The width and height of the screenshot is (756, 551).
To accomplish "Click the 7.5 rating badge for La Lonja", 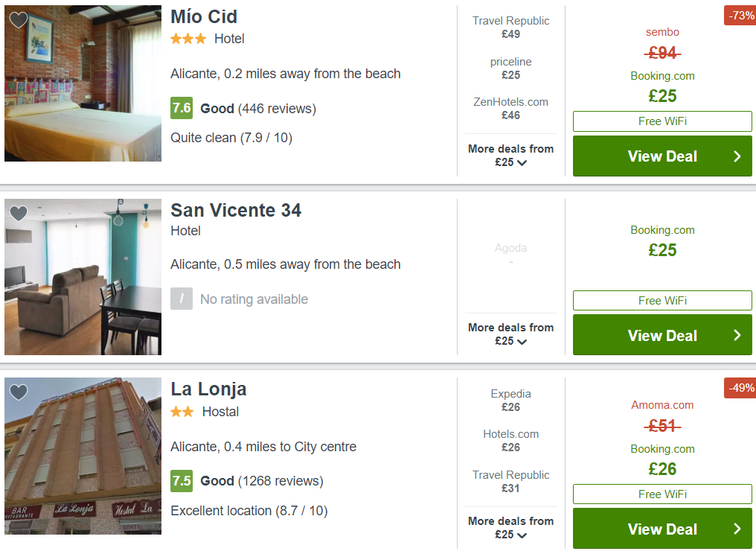I will 182,481.
